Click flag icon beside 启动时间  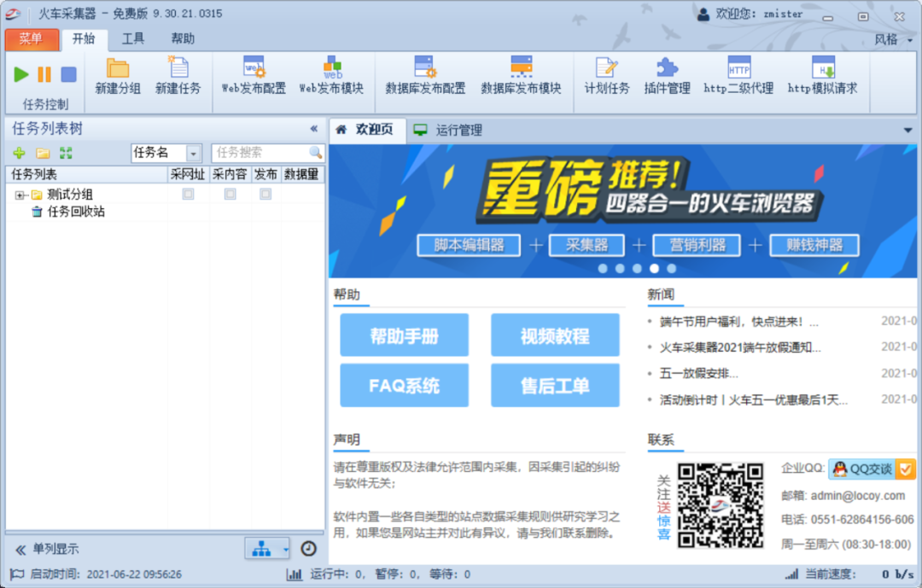(17, 573)
